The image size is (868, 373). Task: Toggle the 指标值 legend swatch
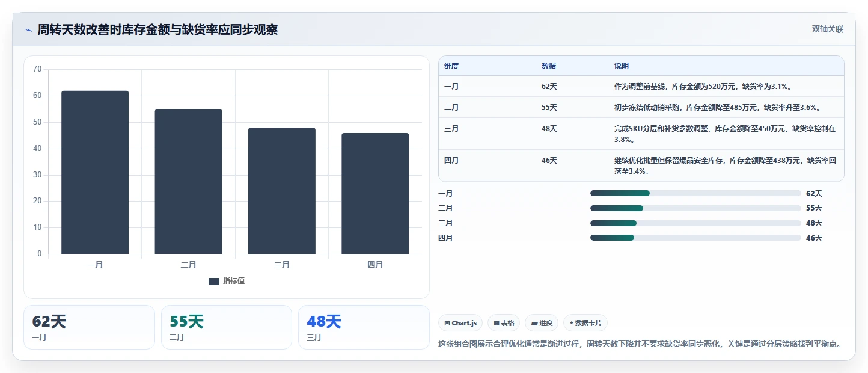click(214, 281)
